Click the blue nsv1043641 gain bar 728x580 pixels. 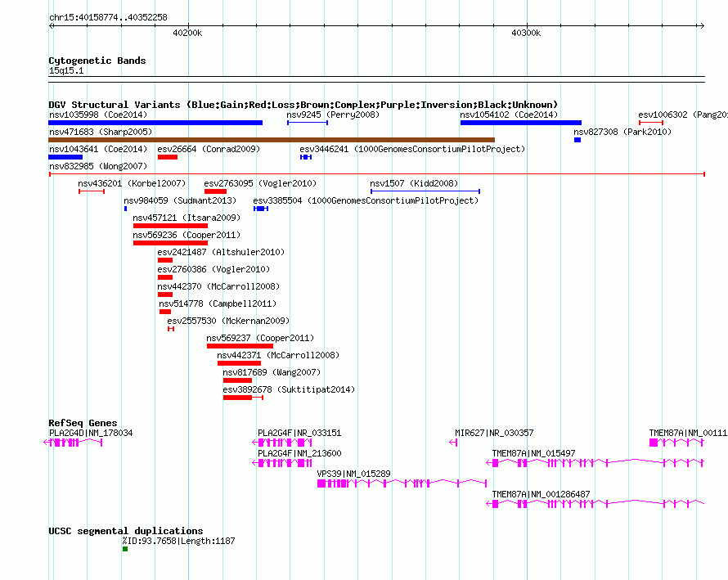click(x=65, y=157)
